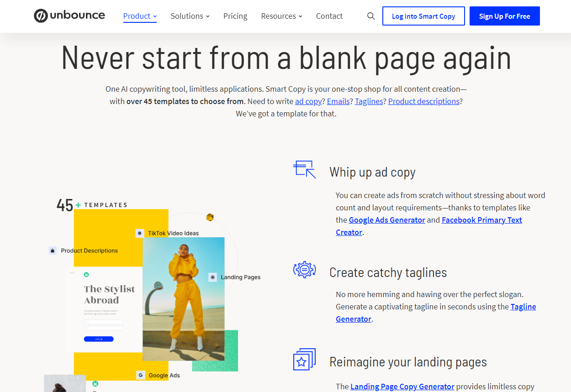
Task: Click the TikTok Video Ideas icon
Action: click(x=140, y=233)
